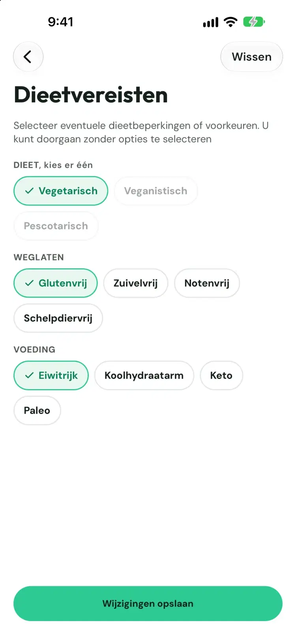Select the Veganistisch diet option

point(156,191)
